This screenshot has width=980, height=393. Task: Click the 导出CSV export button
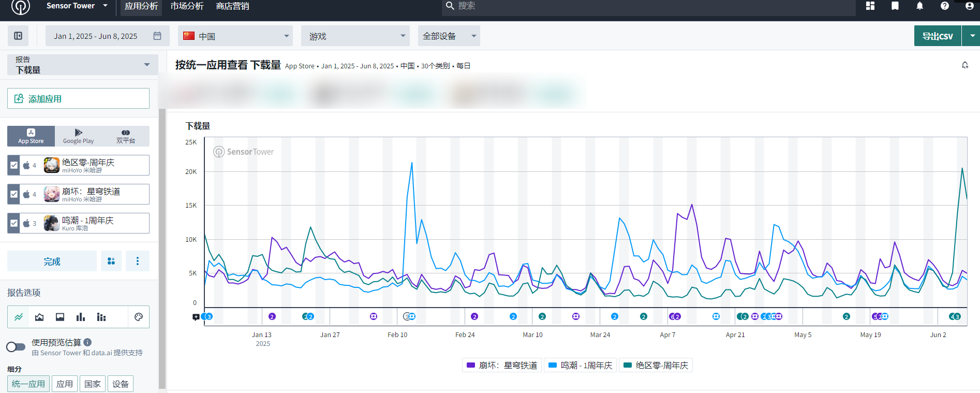[938, 36]
